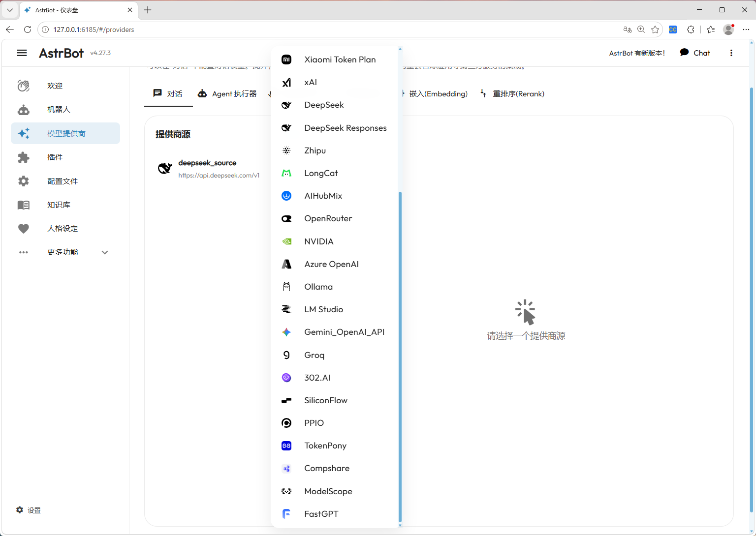Click the Groq logo icon
This screenshot has width=756, height=536.
tap(286, 355)
